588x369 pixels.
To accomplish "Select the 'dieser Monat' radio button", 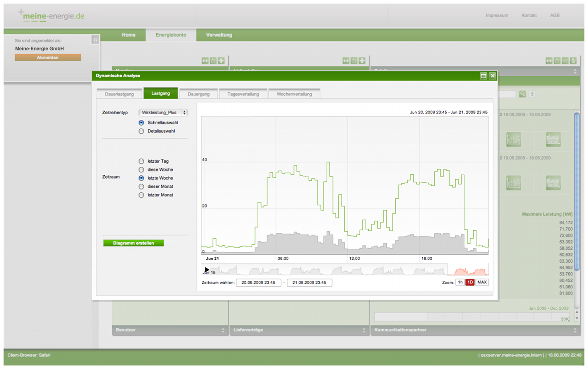I will click(141, 187).
